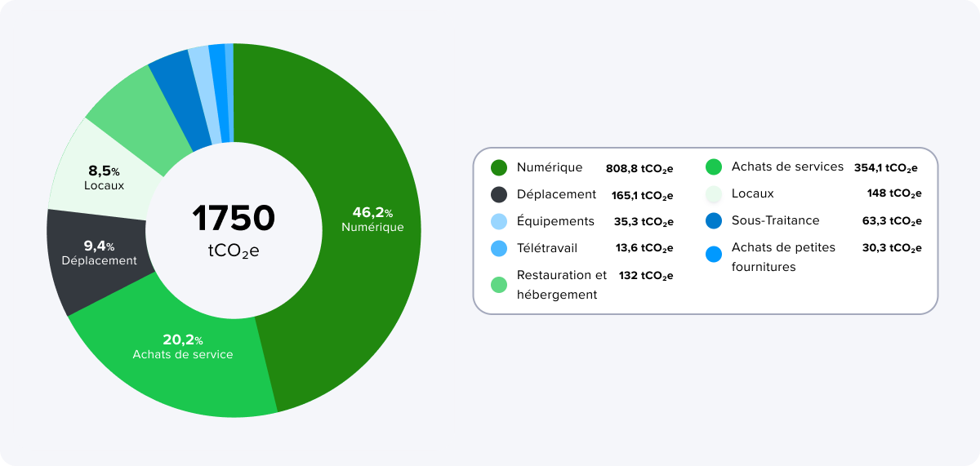Click the 35,3 tCO₂e value
The width and height of the screenshot is (980, 466).
644,222
